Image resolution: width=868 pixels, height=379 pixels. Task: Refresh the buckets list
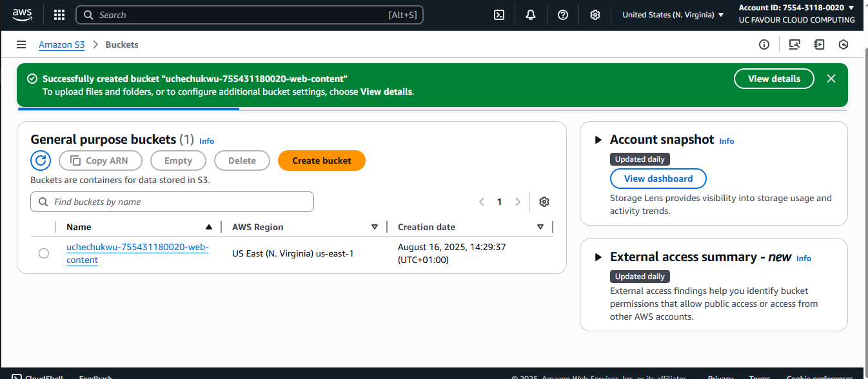point(41,160)
